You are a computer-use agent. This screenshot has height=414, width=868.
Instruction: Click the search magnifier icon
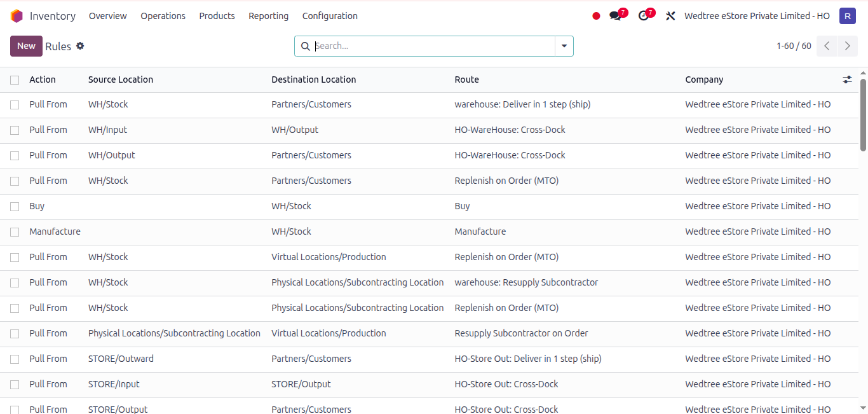(x=305, y=46)
